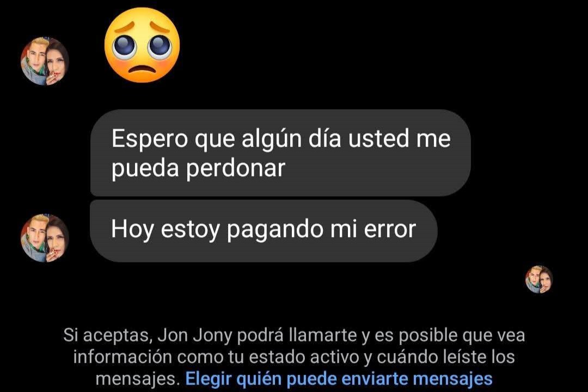Click "mensajes" at the end of the blue link
Viewport: 588px width, 392px height.
(452, 379)
